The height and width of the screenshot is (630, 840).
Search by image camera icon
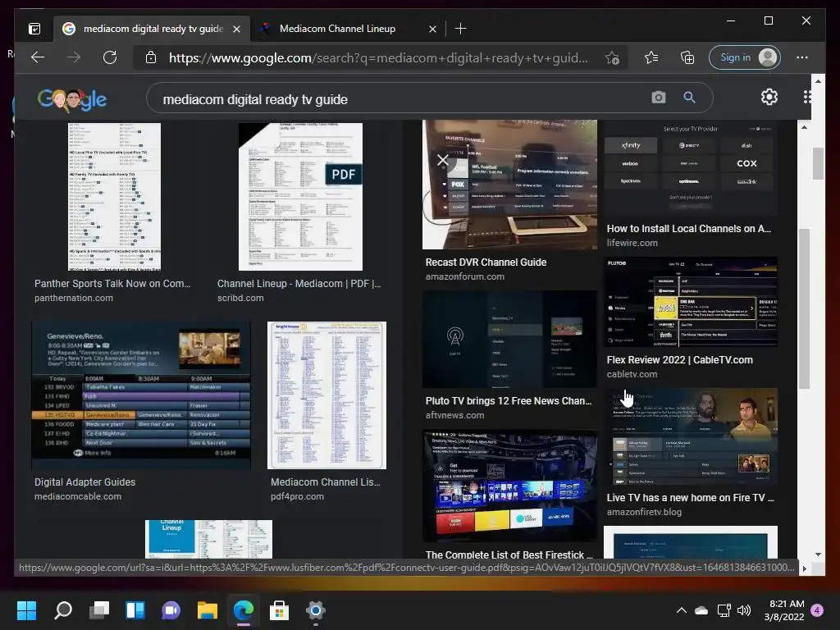(659, 97)
